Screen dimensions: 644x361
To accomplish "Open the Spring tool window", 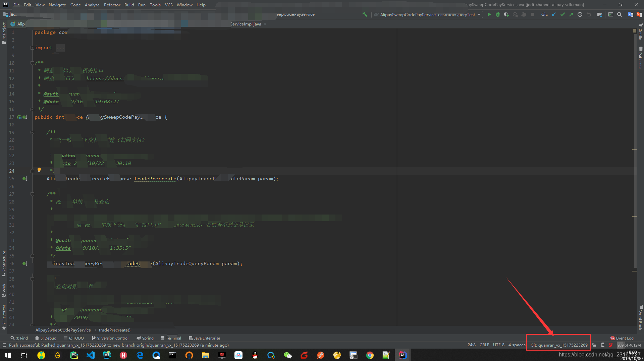I will [145, 338].
